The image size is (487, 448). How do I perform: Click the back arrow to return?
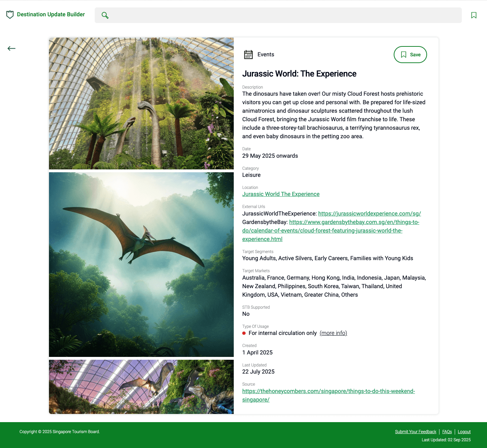point(11,49)
